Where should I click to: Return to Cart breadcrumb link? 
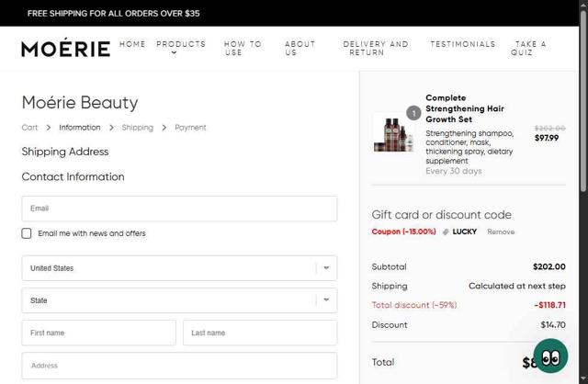[x=29, y=128]
